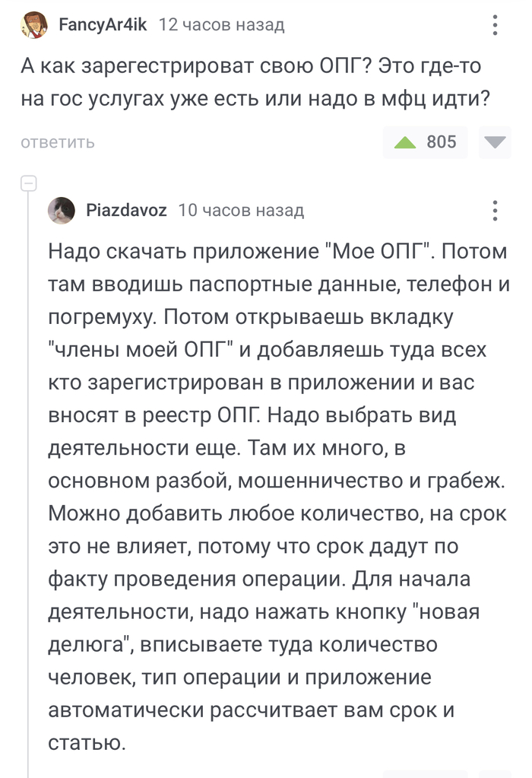Click the 805 rating counter

(442, 142)
